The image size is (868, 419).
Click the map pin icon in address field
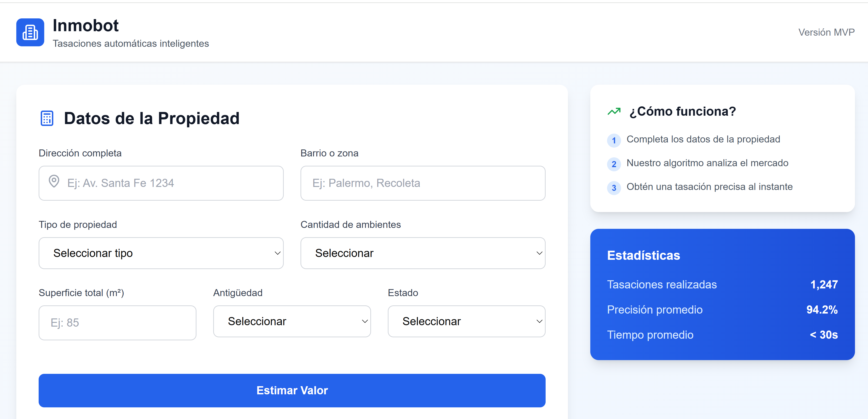pos(54,181)
